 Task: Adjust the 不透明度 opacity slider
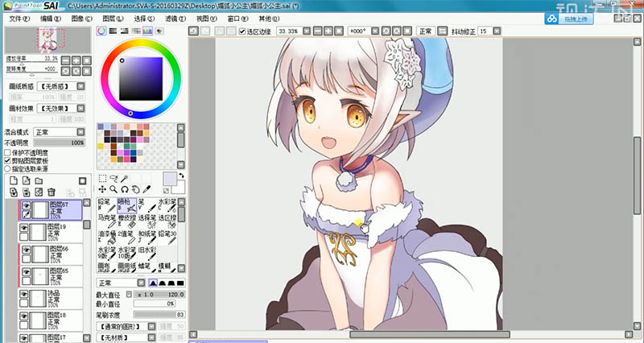click(x=60, y=143)
